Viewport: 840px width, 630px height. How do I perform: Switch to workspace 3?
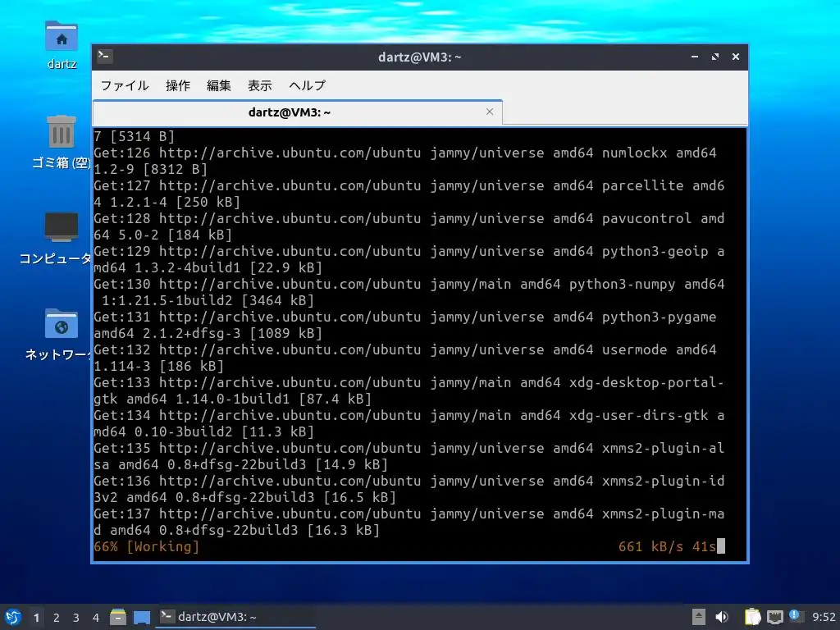tap(76, 618)
